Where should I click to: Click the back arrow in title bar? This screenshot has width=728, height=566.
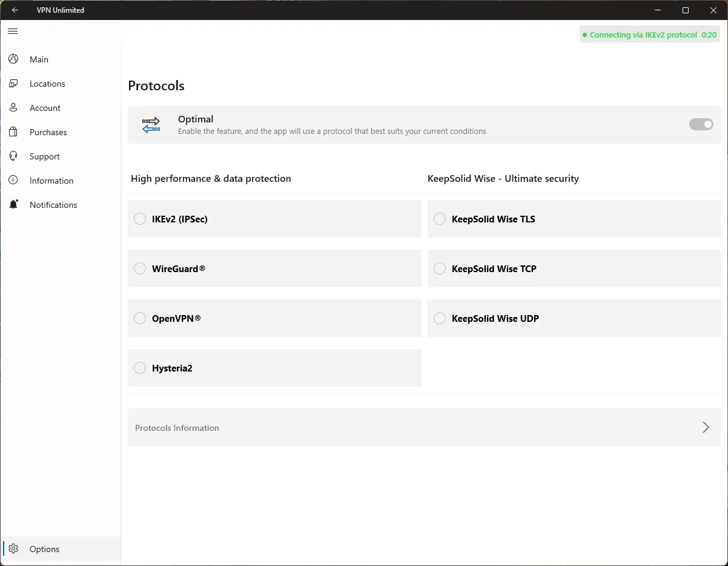tap(15, 10)
